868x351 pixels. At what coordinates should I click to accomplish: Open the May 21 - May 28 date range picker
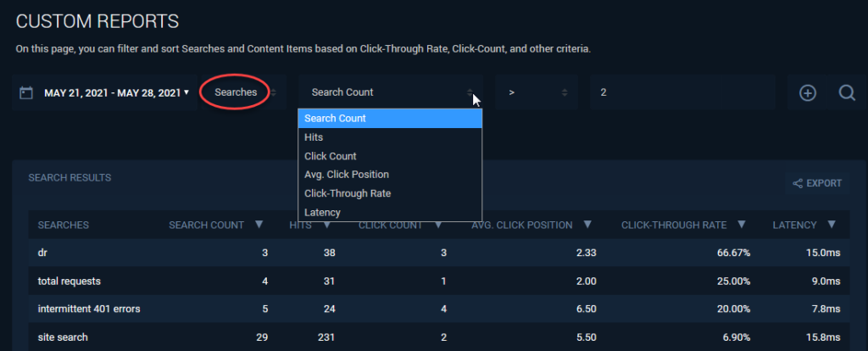click(116, 92)
